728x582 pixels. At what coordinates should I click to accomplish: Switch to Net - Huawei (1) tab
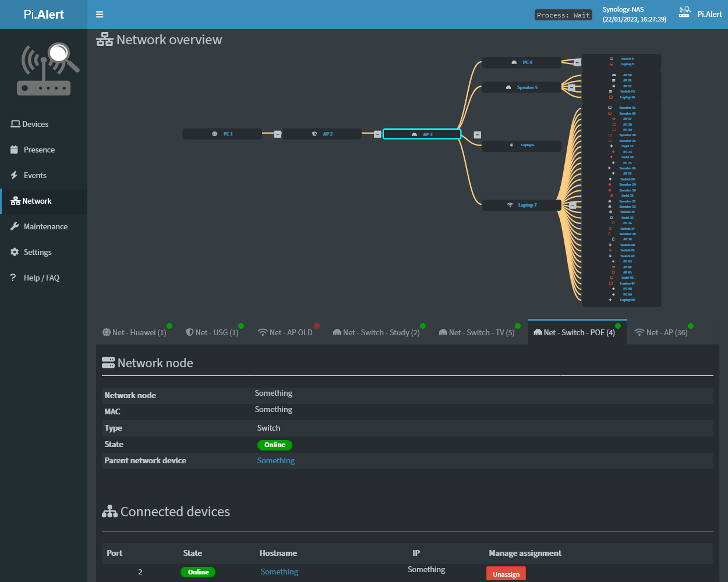(135, 332)
